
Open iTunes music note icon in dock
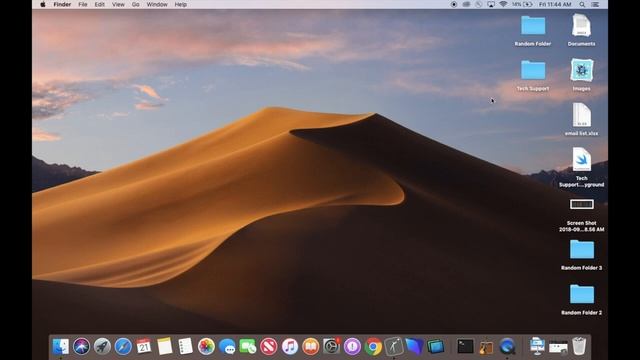pos(290,347)
